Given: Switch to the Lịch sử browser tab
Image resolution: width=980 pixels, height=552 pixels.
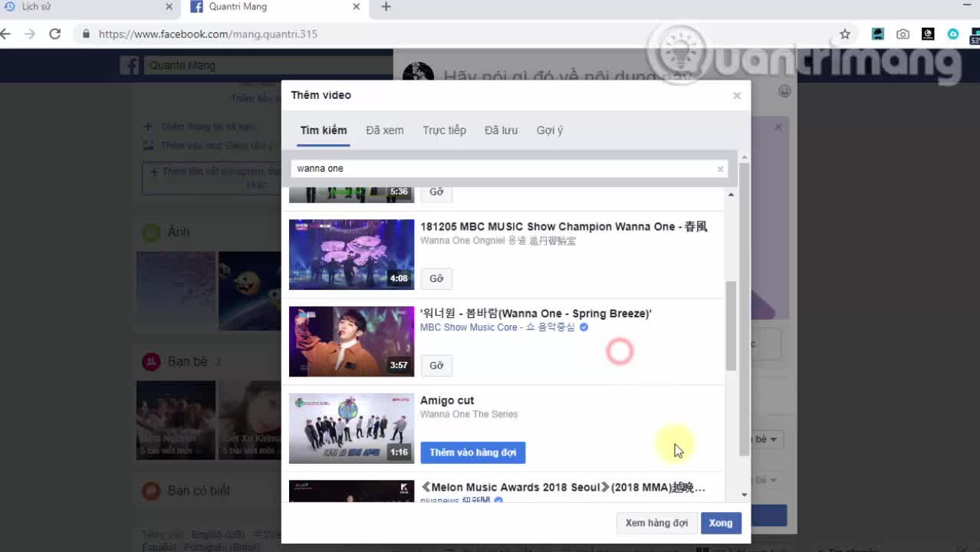Looking at the screenshot, I should 88,7.
